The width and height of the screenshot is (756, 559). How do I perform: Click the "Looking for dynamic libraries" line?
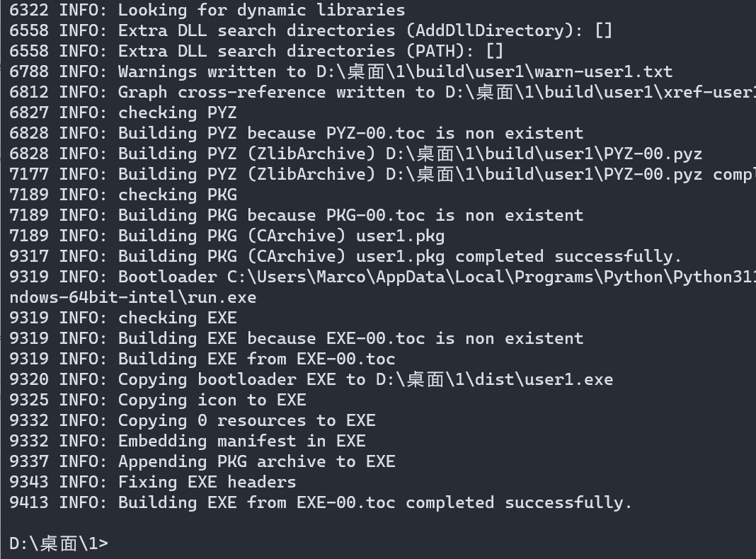coord(261,10)
